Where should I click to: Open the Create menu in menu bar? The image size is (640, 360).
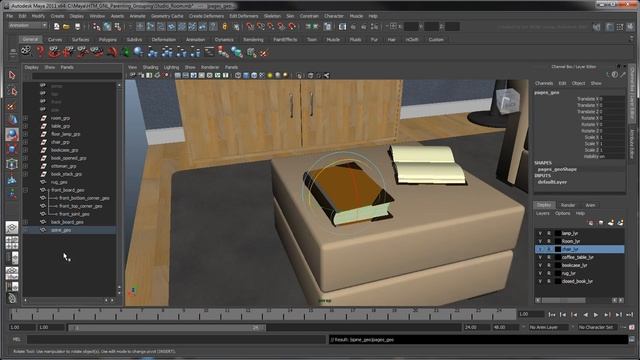click(x=58, y=16)
